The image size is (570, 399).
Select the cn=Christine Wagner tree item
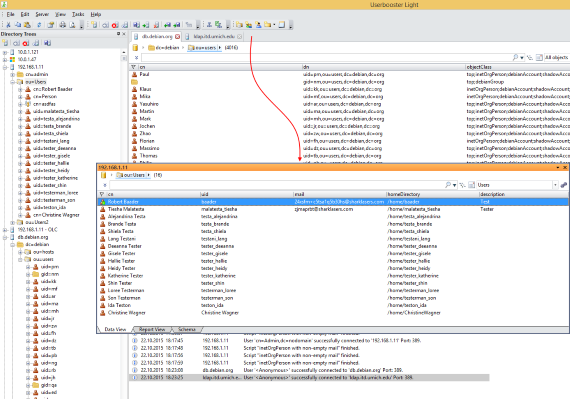[56, 215]
